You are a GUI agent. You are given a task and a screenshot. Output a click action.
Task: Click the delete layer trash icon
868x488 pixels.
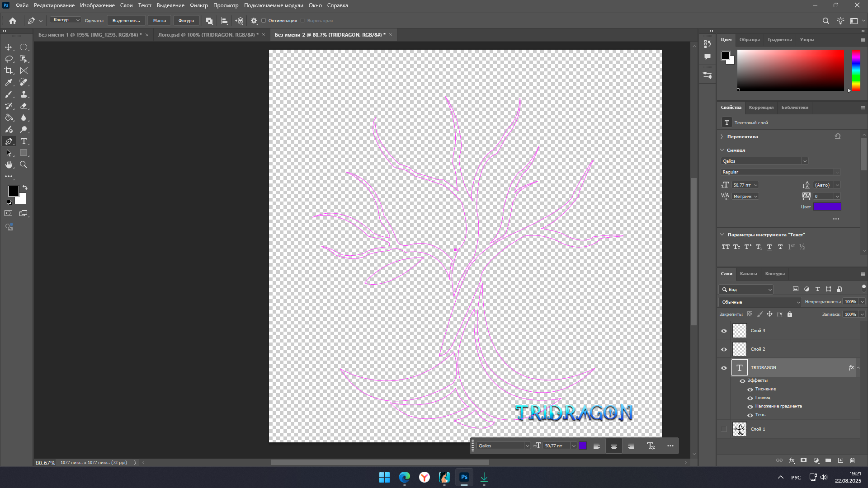tap(853, 460)
